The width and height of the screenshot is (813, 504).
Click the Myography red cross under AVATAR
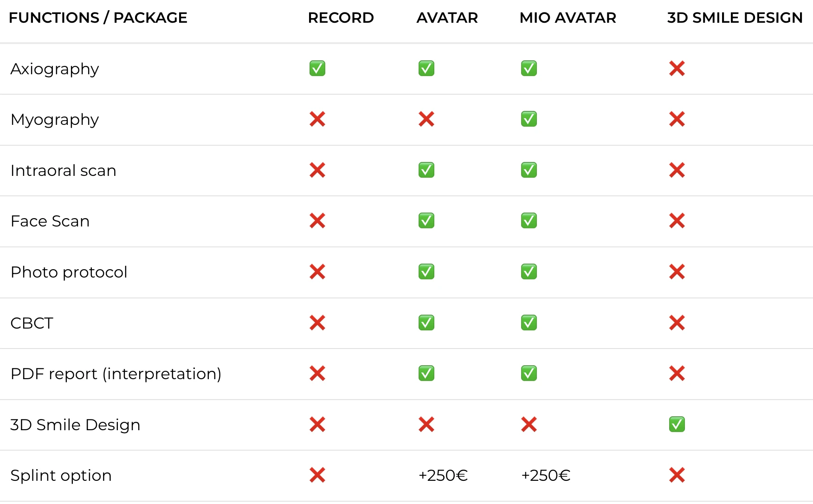(x=426, y=119)
